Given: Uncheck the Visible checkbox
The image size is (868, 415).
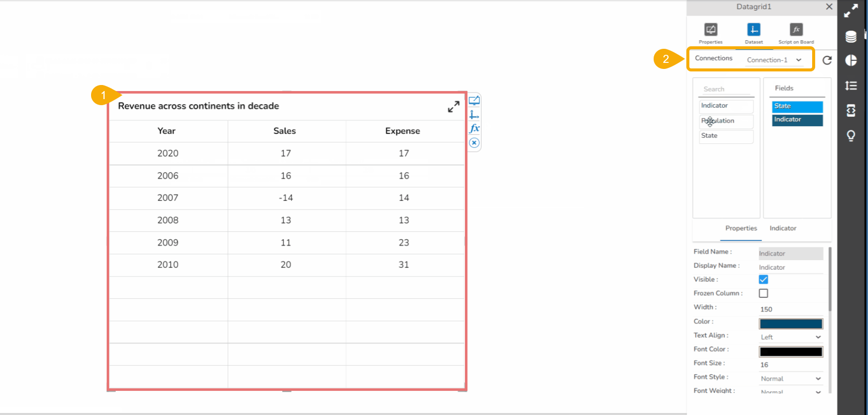Looking at the screenshot, I should [x=763, y=280].
